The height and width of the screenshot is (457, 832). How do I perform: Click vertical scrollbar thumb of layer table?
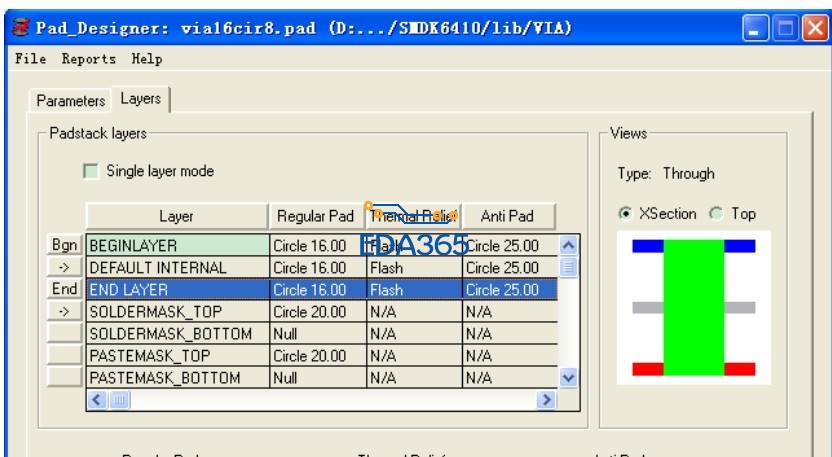point(568,266)
